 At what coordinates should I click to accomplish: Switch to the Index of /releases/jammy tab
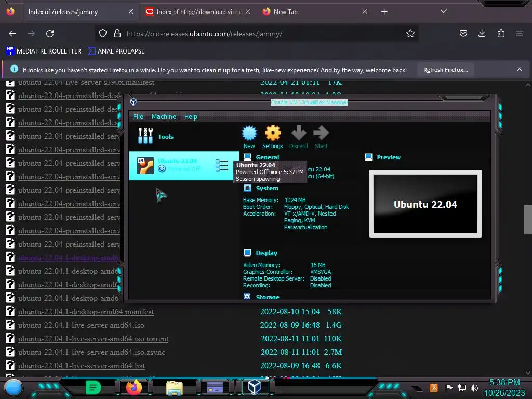(x=79, y=12)
